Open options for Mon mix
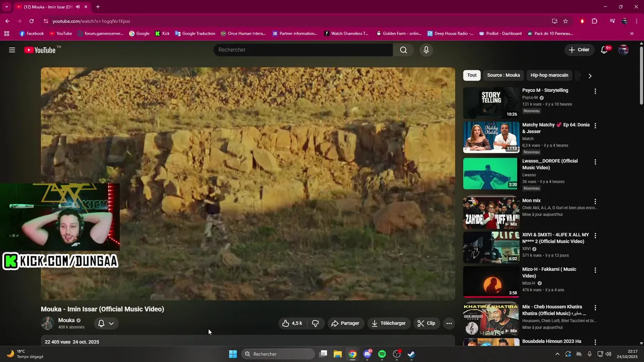 (x=595, y=202)
